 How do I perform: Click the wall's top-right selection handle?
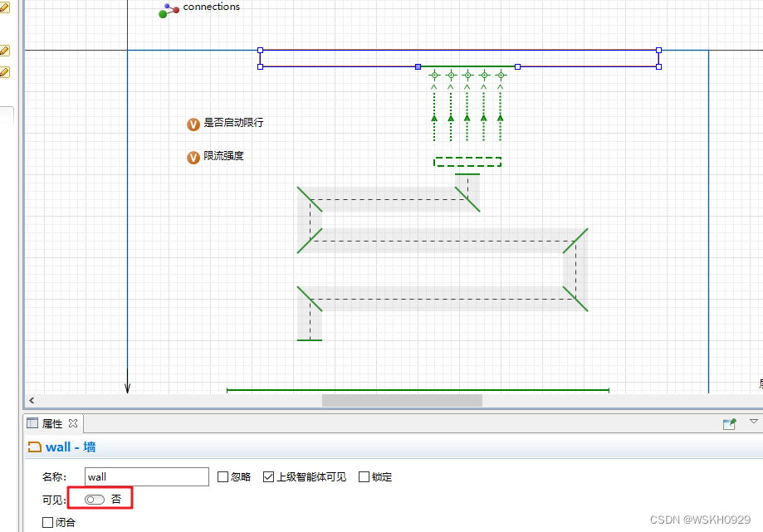coord(658,50)
